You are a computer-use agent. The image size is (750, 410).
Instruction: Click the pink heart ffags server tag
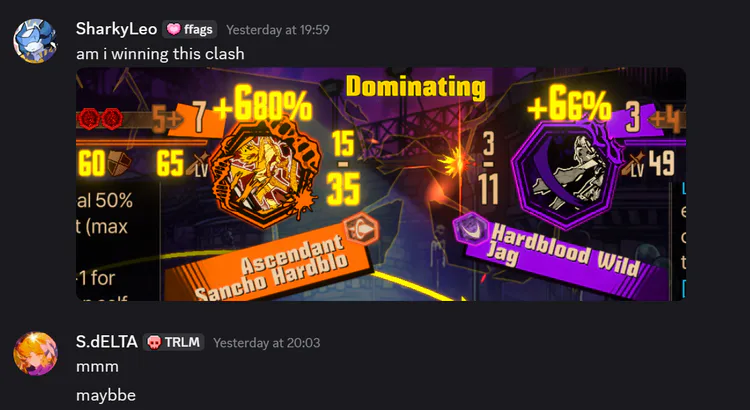189,30
